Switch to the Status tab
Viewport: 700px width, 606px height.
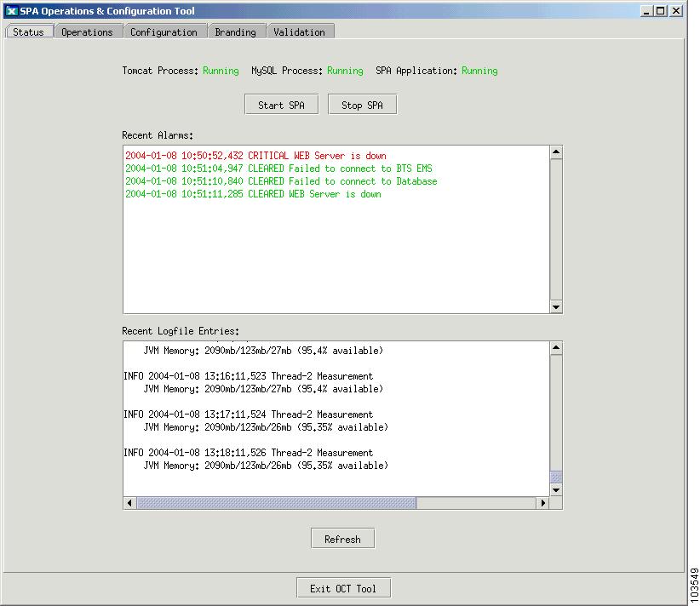(x=29, y=31)
